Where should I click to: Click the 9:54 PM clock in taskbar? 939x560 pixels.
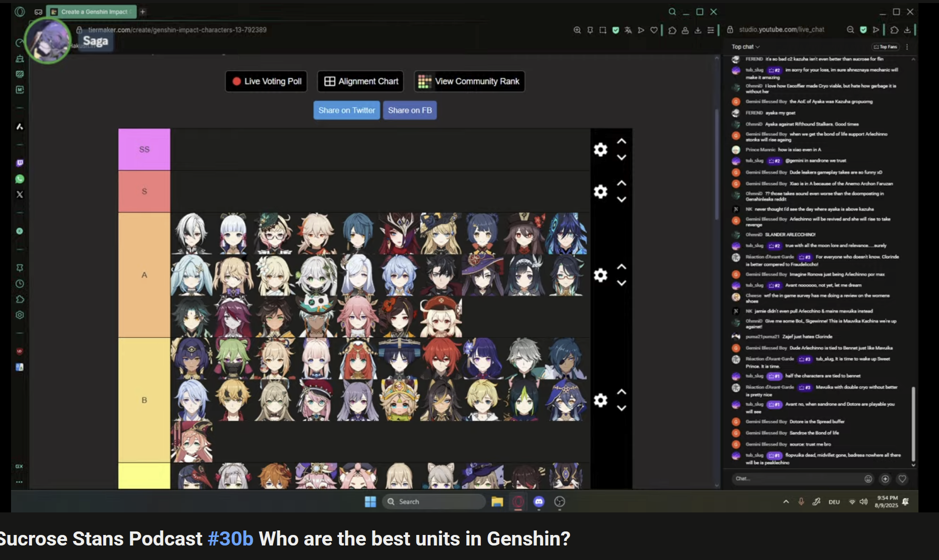(886, 501)
